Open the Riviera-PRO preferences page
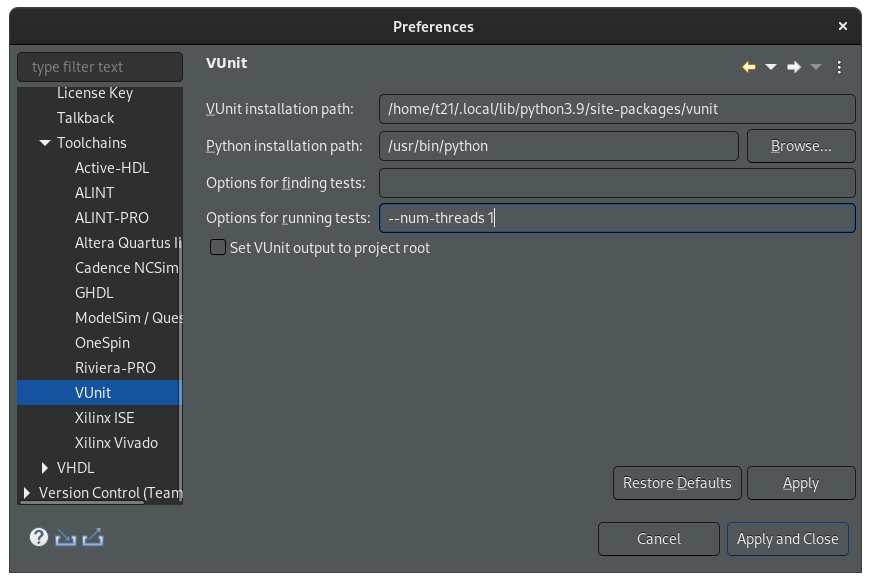The height and width of the screenshot is (582, 871). [x=115, y=368]
